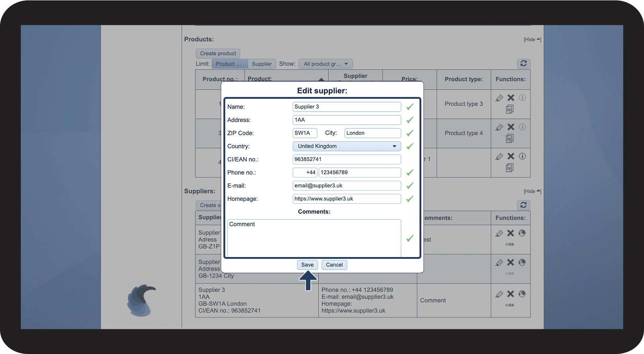Open the info icon in Product type 4 row
Screen dimensions: 644x354
pos(522,127)
